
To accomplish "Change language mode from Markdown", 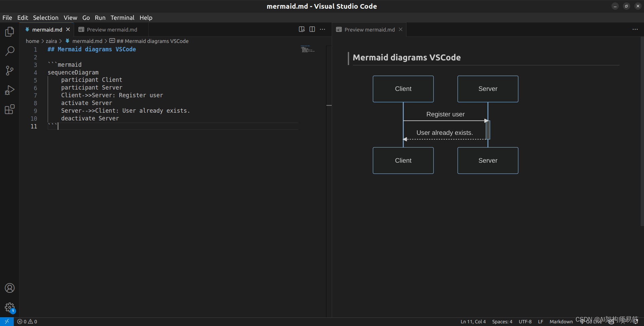I will coord(561,322).
